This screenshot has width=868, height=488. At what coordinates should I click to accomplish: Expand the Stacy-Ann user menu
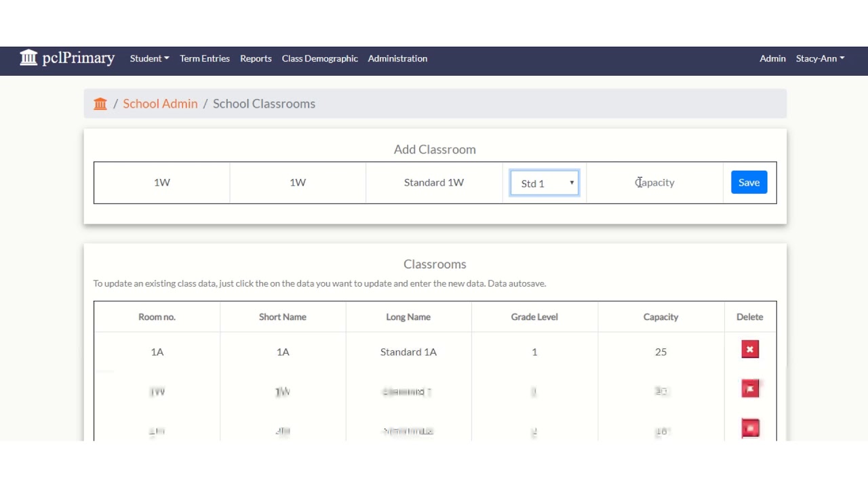(820, 58)
